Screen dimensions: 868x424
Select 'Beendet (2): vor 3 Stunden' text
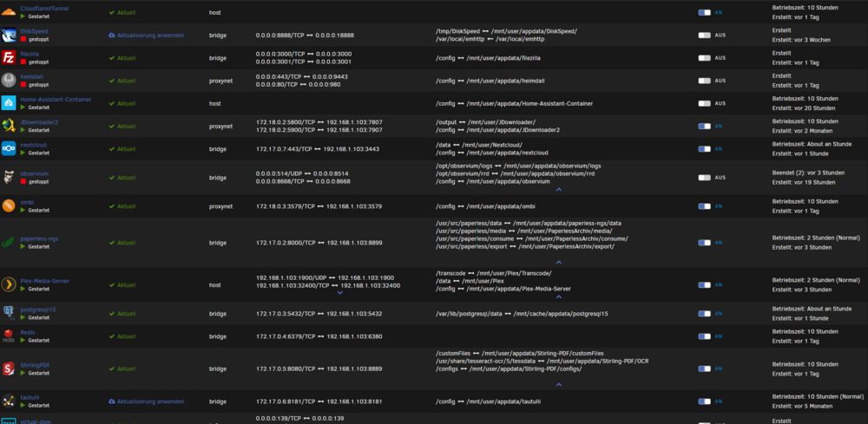808,173
